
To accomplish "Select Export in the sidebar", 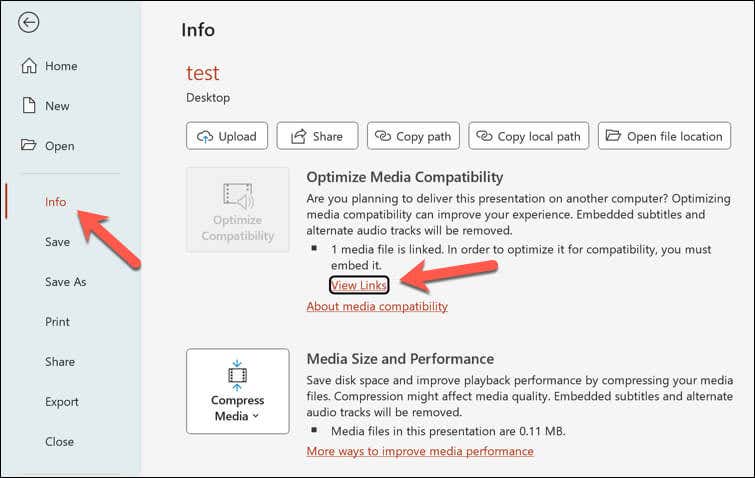I will pyautogui.click(x=62, y=401).
